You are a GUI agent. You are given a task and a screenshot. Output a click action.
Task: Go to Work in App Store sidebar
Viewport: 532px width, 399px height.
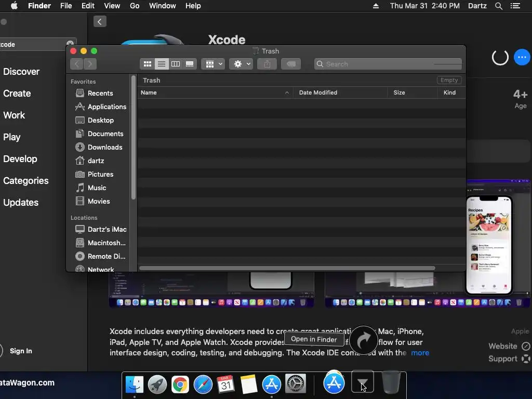14,115
